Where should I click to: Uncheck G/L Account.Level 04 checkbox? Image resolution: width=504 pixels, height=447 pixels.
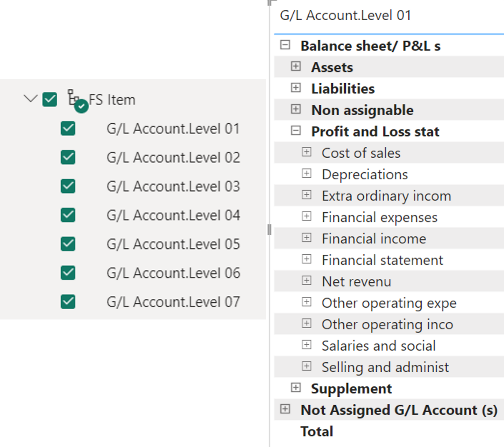[x=68, y=215]
